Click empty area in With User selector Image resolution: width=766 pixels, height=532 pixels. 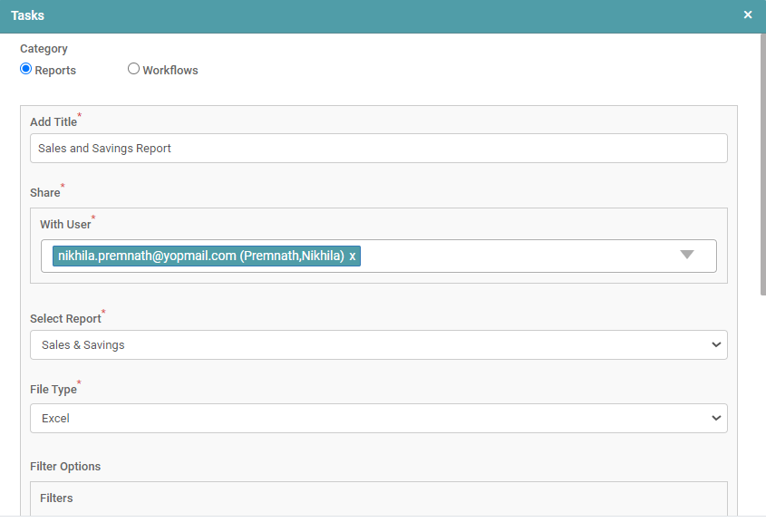click(x=517, y=256)
